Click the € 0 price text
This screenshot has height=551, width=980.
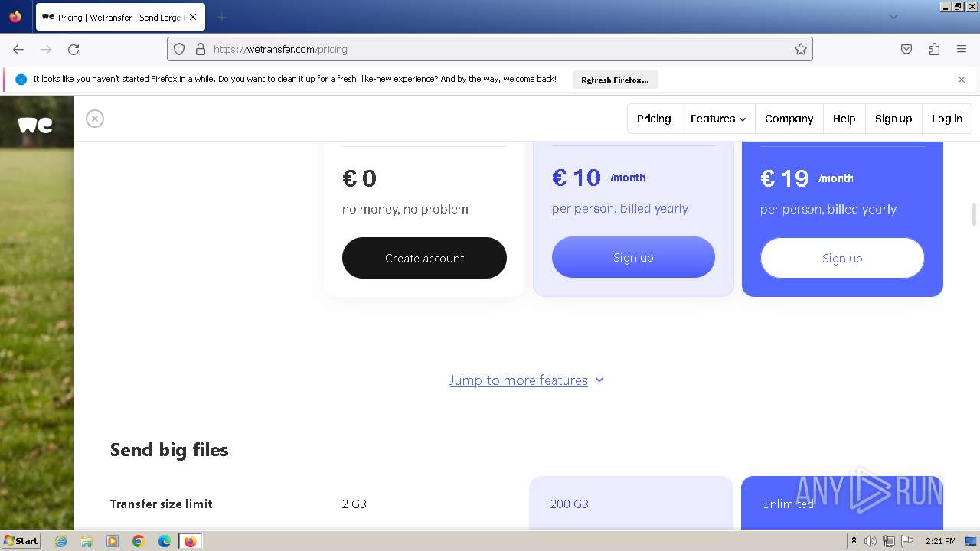click(x=360, y=178)
